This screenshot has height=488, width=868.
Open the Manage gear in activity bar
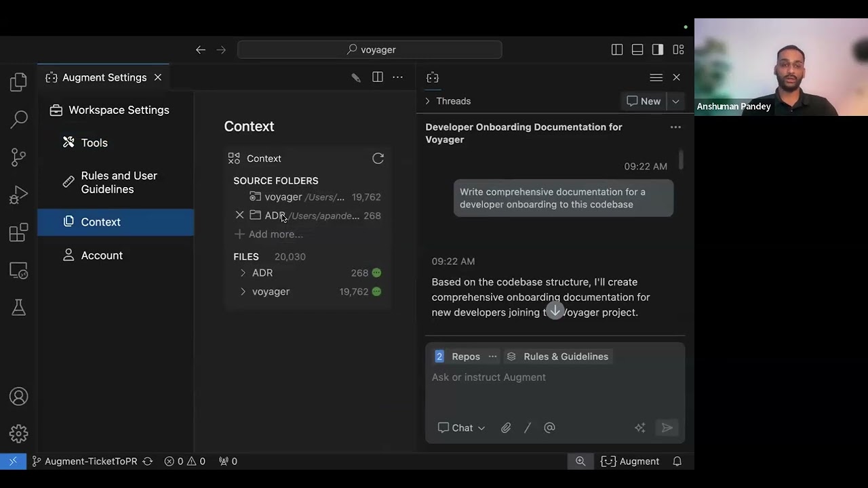tap(19, 433)
